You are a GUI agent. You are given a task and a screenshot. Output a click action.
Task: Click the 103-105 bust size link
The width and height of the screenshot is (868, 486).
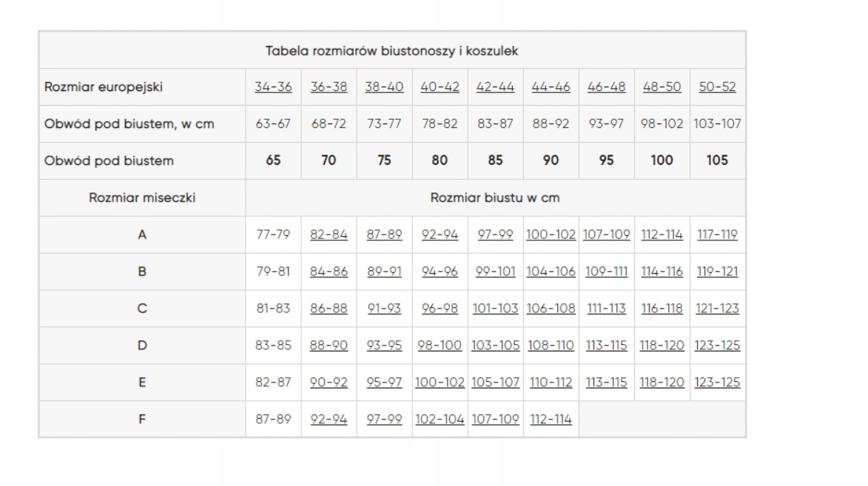[495, 345]
